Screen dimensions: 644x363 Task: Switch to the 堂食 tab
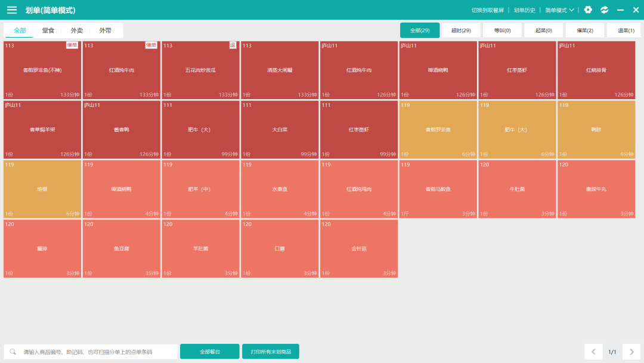point(48,30)
